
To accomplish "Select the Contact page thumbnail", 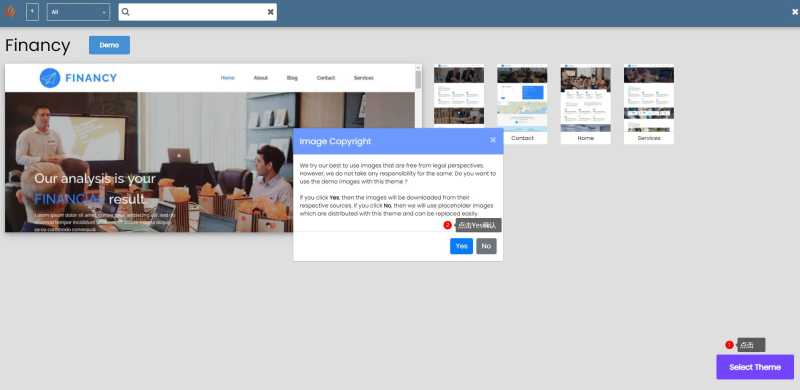I will point(522,104).
